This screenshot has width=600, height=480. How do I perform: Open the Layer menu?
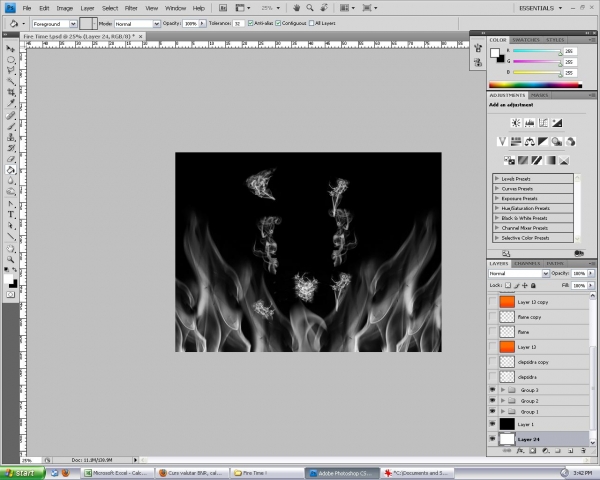coord(87,8)
